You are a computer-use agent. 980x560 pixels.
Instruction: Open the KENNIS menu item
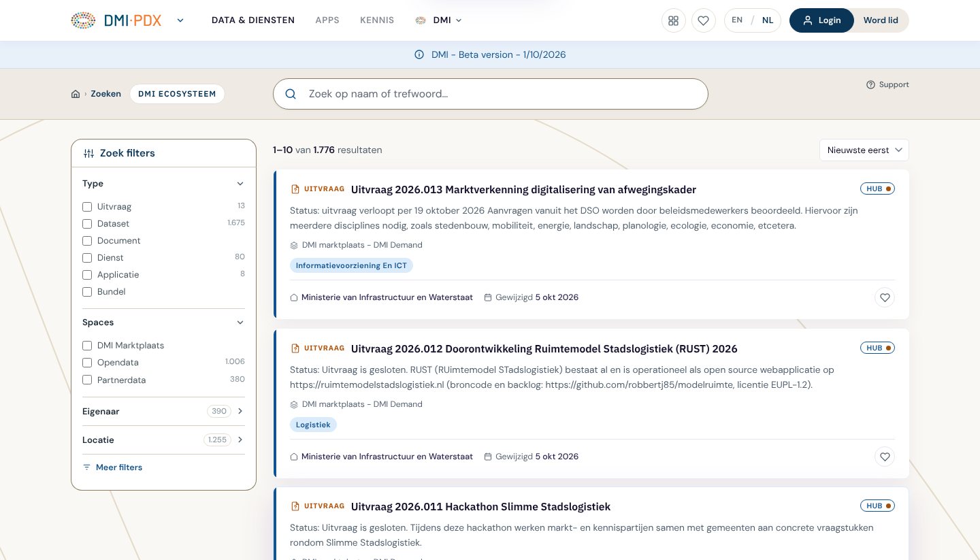tap(377, 20)
